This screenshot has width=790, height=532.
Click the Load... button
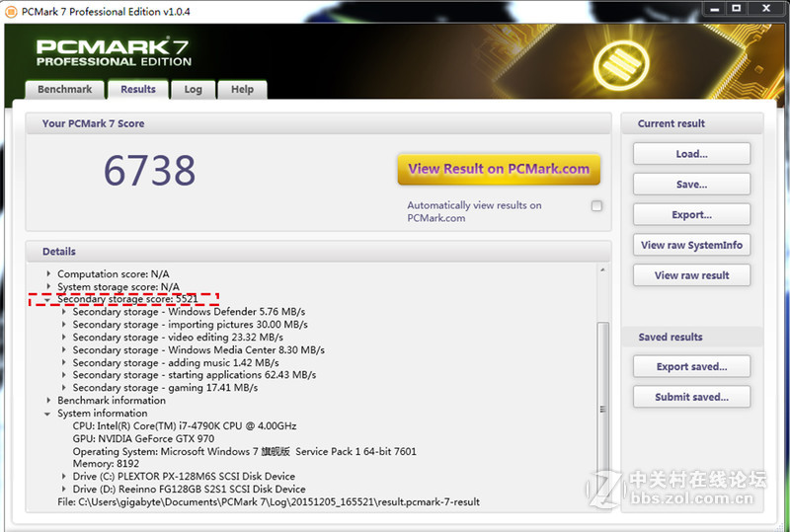(x=691, y=154)
